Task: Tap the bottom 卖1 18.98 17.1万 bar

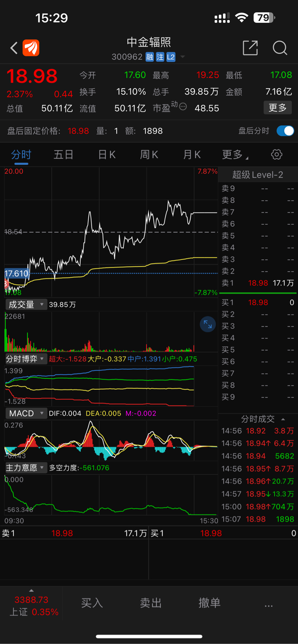Action: pos(74,534)
